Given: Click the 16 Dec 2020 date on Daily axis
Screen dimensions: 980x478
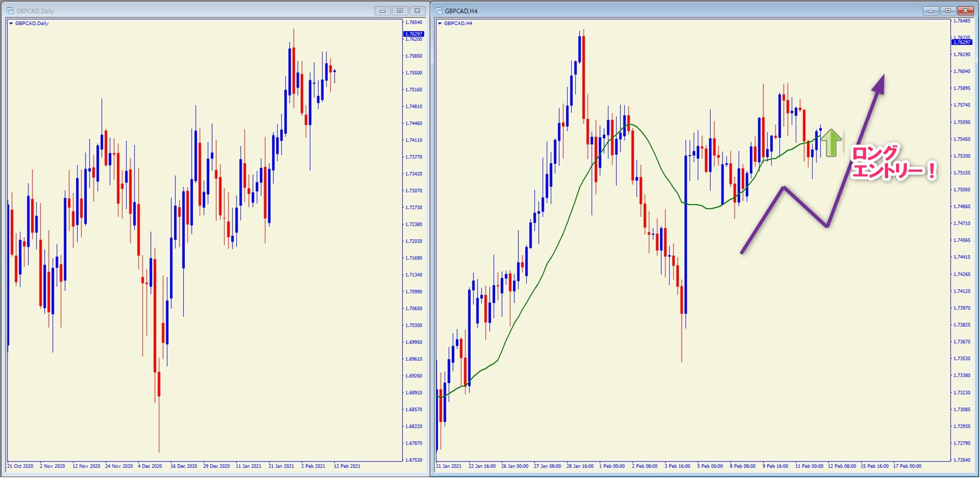Looking at the screenshot, I should point(184,466).
